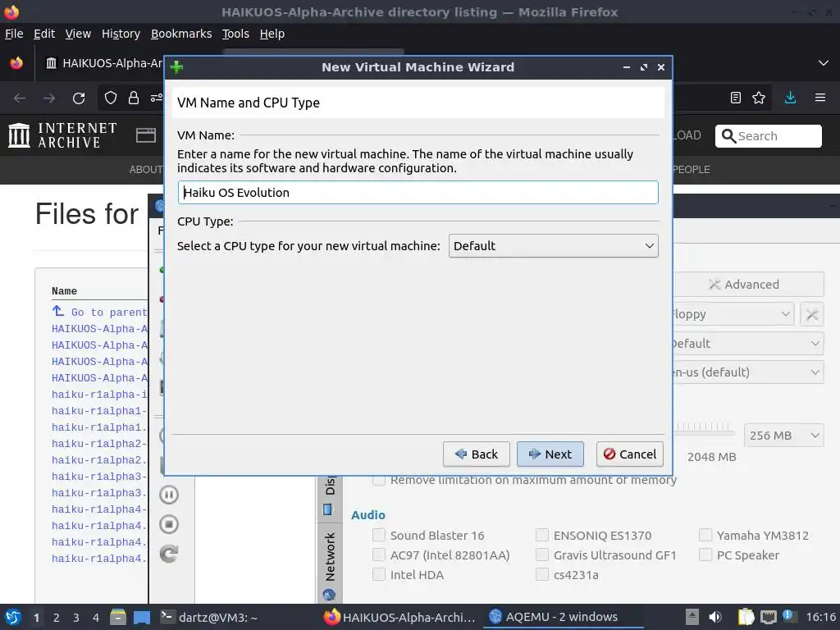
Task: Click the Internet Archive Search box
Action: [x=768, y=136]
